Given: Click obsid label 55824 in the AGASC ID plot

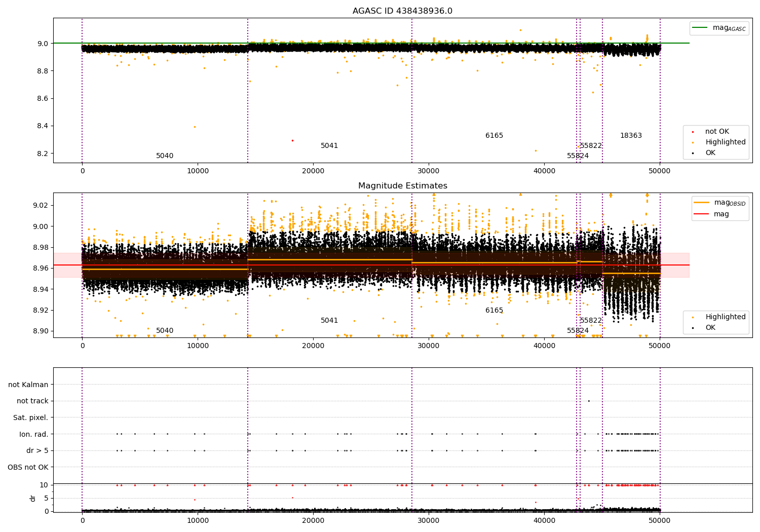Looking at the screenshot, I should tap(578, 156).
